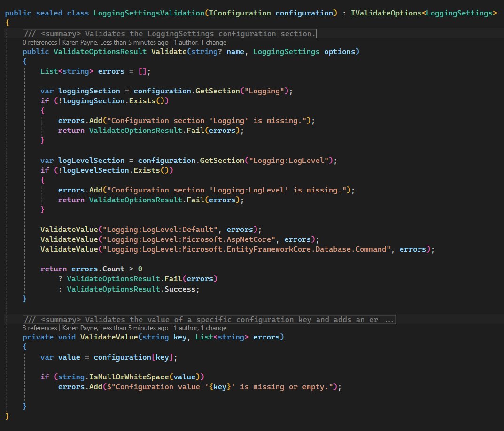This screenshot has width=504, height=431.
Task: Click the "Logging:LogLevel:Microsoft.AspNetCore" string
Action: coord(189,239)
